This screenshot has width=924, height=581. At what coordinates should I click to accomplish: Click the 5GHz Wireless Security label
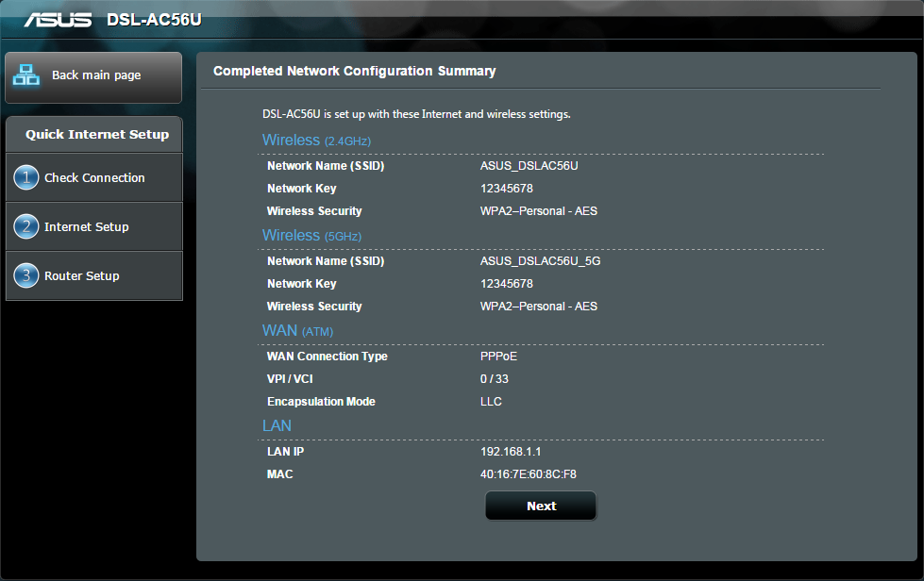click(314, 307)
